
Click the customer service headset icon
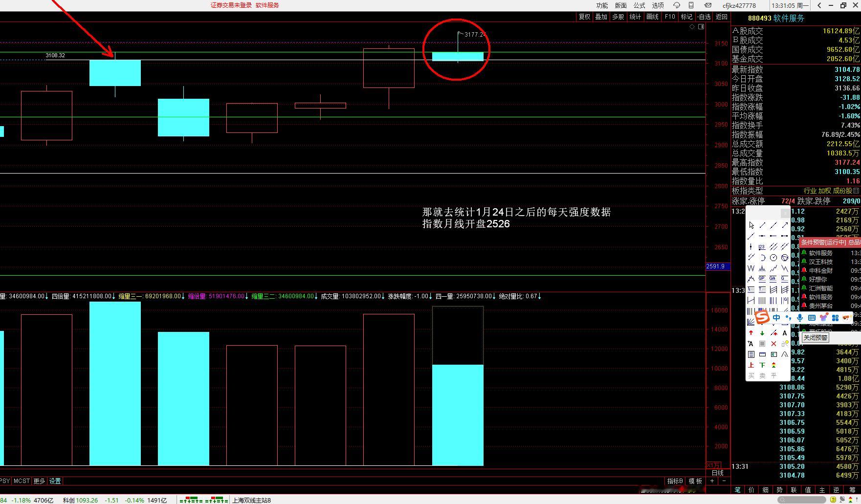[677, 5]
